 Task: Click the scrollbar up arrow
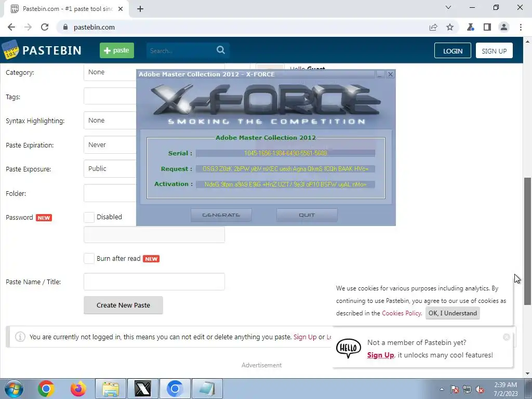click(528, 41)
